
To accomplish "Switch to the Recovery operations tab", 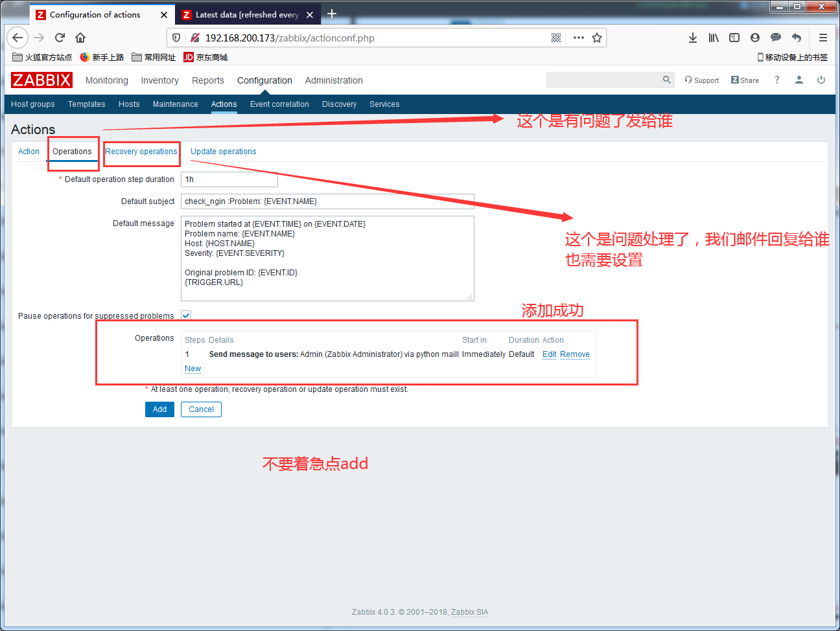I will [141, 152].
